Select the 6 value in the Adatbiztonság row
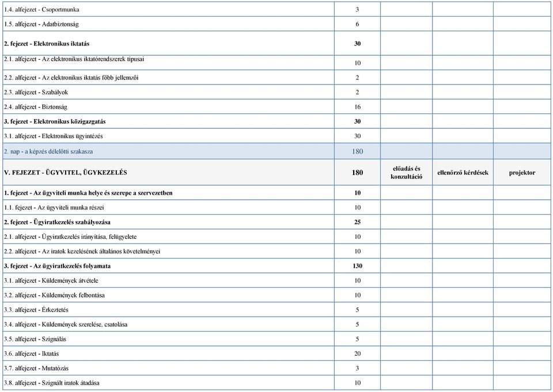 point(357,24)
